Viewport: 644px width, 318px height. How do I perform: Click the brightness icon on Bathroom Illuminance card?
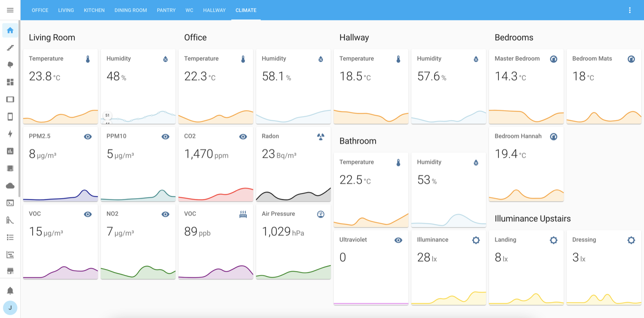(x=476, y=240)
